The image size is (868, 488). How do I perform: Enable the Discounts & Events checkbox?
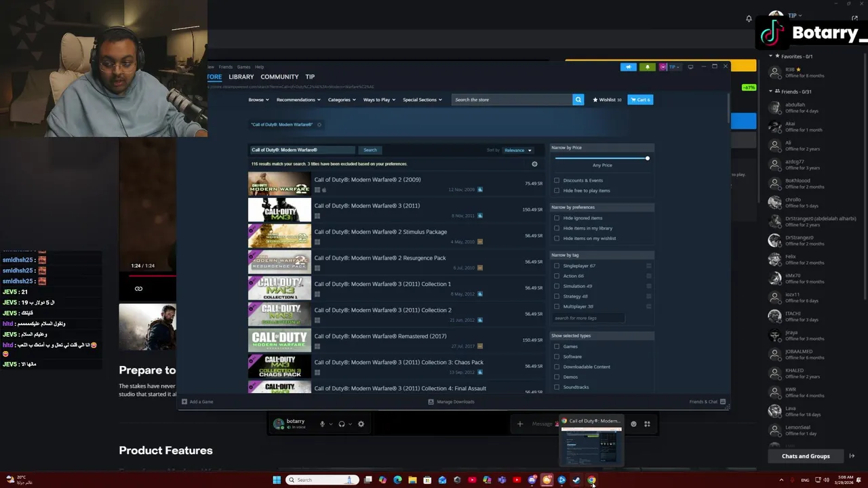[x=557, y=180]
